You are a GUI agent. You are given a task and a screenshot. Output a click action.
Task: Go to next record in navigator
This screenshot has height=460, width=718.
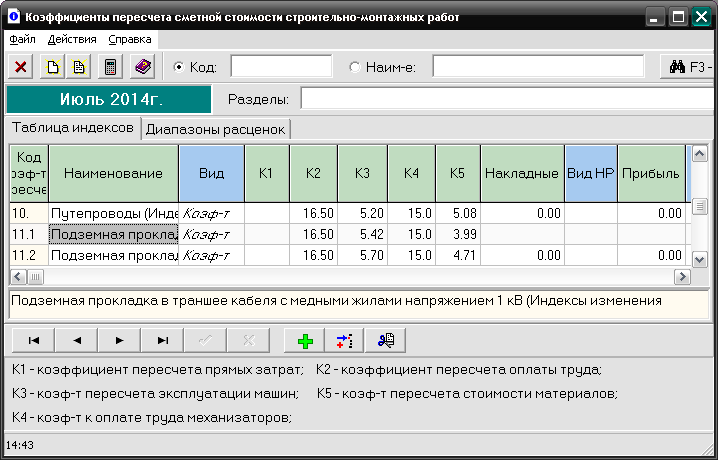120,340
